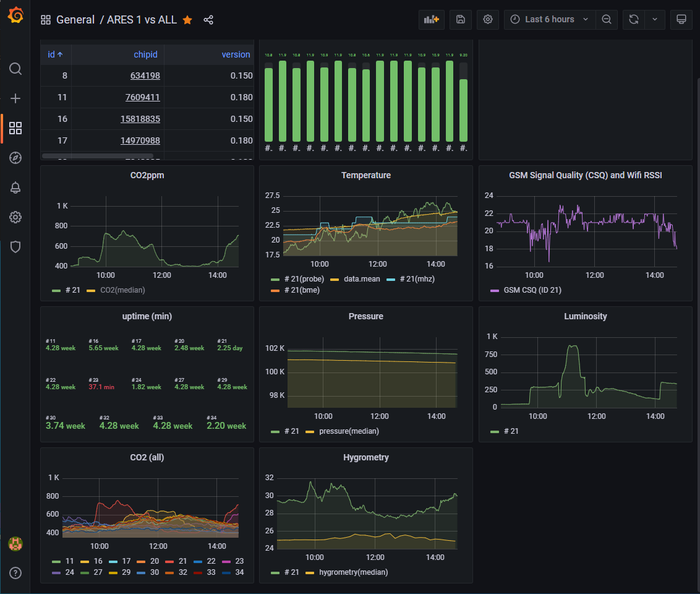Open the Server Admin shield icon
Screen dimensions: 700x594
(15, 247)
